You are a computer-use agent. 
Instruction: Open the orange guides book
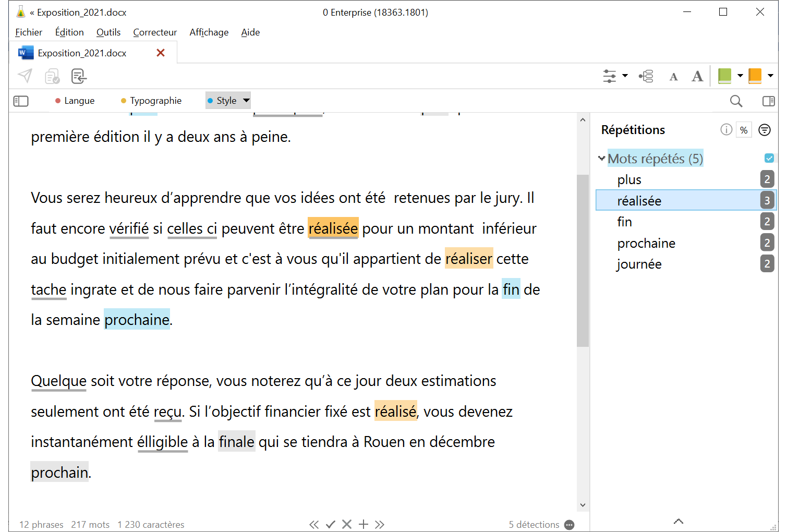tap(755, 76)
